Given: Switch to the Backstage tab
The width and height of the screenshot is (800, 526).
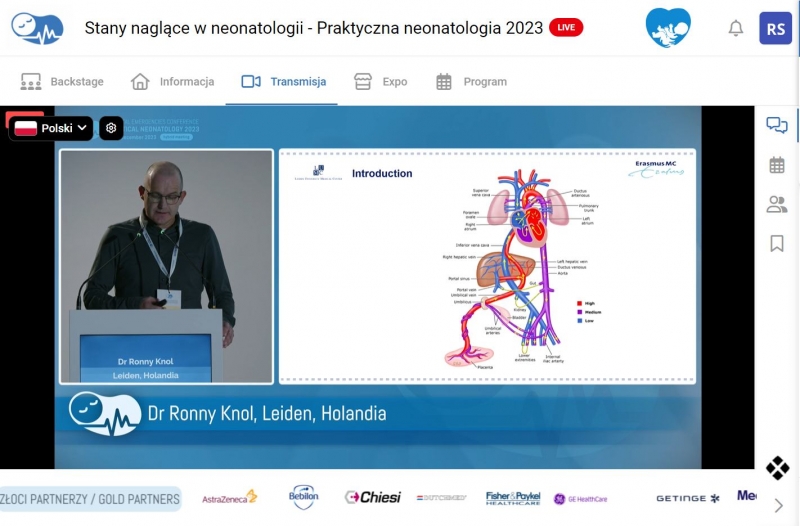Looking at the screenshot, I should [62, 82].
